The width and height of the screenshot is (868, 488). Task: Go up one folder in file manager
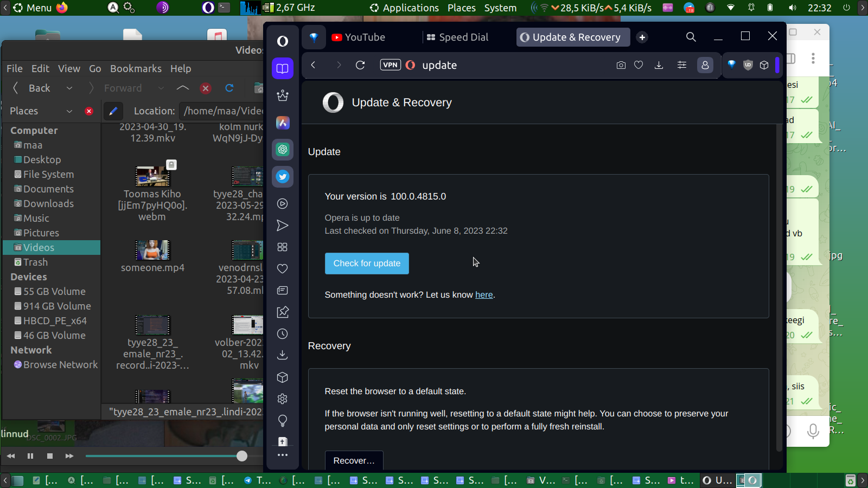pos(183,88)
